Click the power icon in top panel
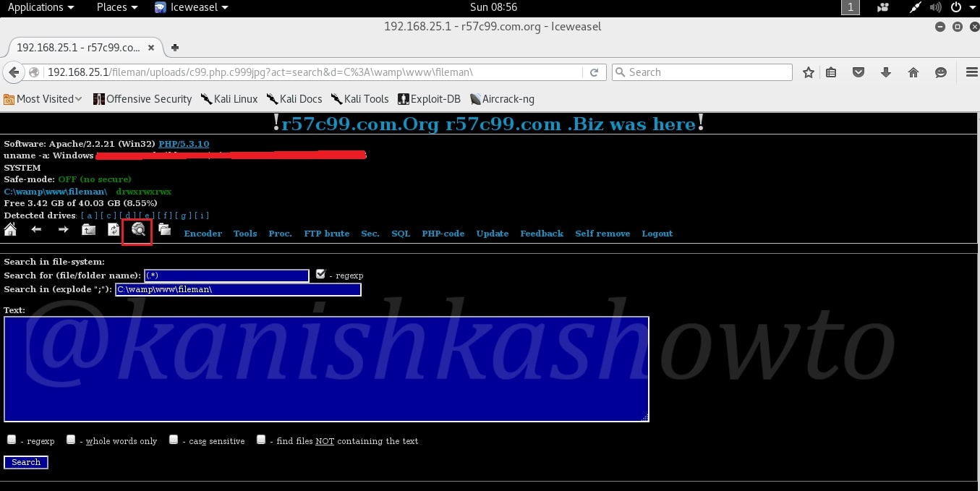 955,7
